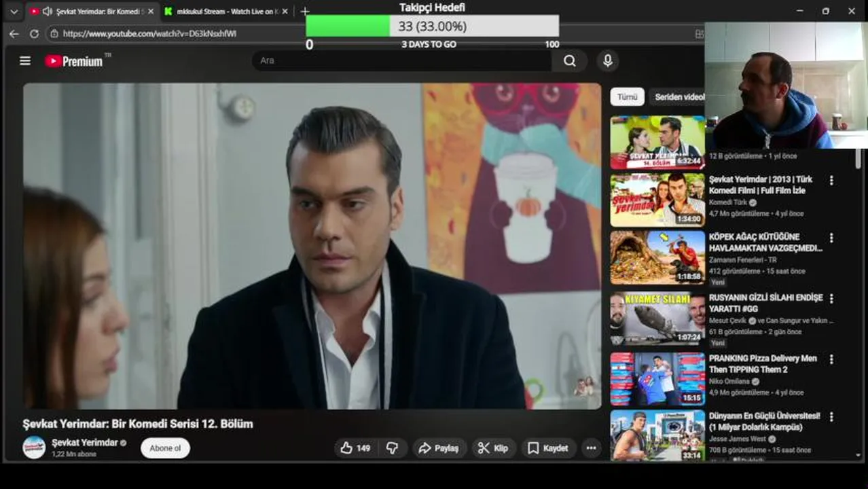Open PRANKING Pizza Delivery Men thumbnail
The image size is (868, 489).
click(657, 379)
